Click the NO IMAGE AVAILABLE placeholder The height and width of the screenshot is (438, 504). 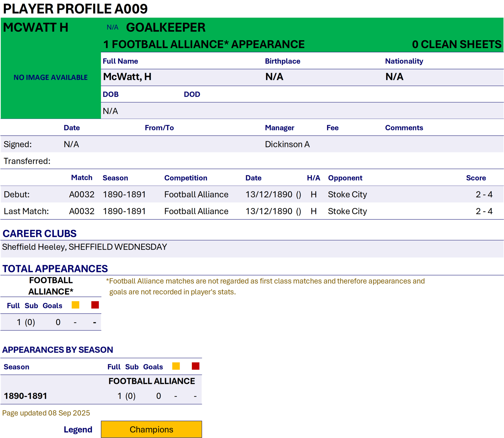click(51, 77)
